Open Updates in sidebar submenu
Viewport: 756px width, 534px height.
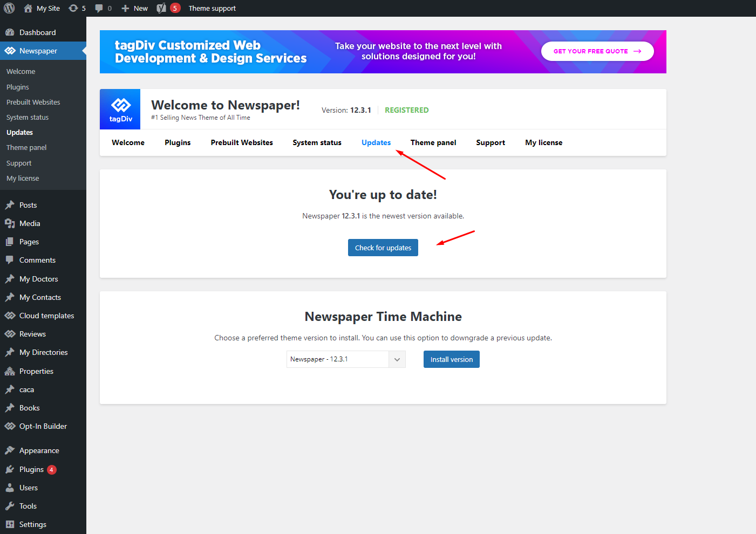point(19,132)
